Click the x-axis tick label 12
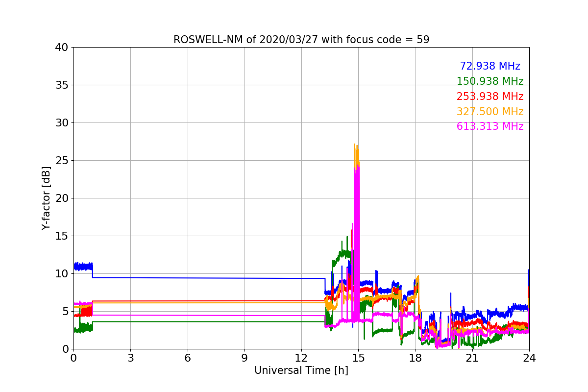588x392 pixels. pos(301,358)
